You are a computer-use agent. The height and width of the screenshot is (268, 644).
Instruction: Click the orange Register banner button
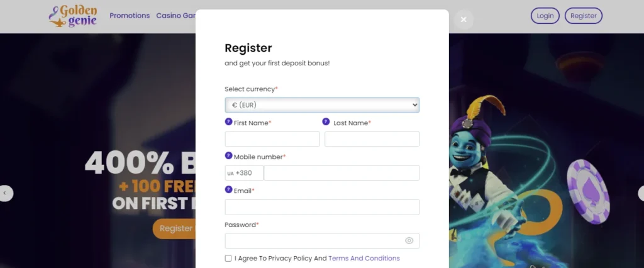(175, 228)
